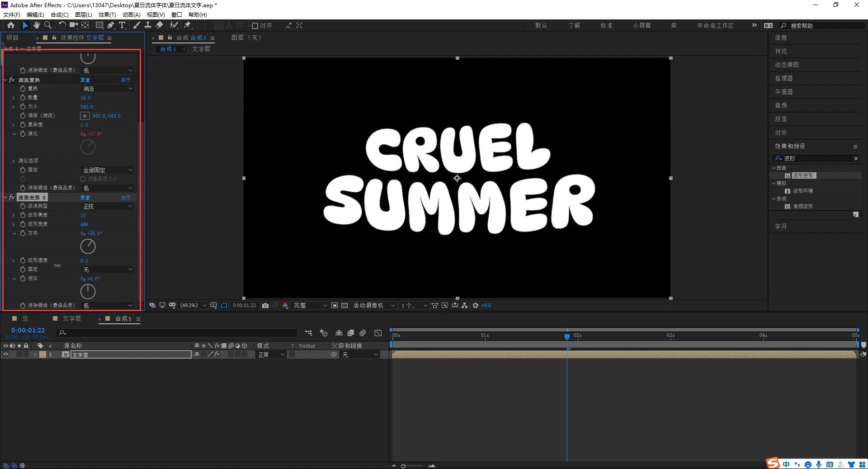Switch to the 文字层 timeline tab
The height and width of the screenshot is (469, 868).
pyautogui.click(x=71, y=319)
